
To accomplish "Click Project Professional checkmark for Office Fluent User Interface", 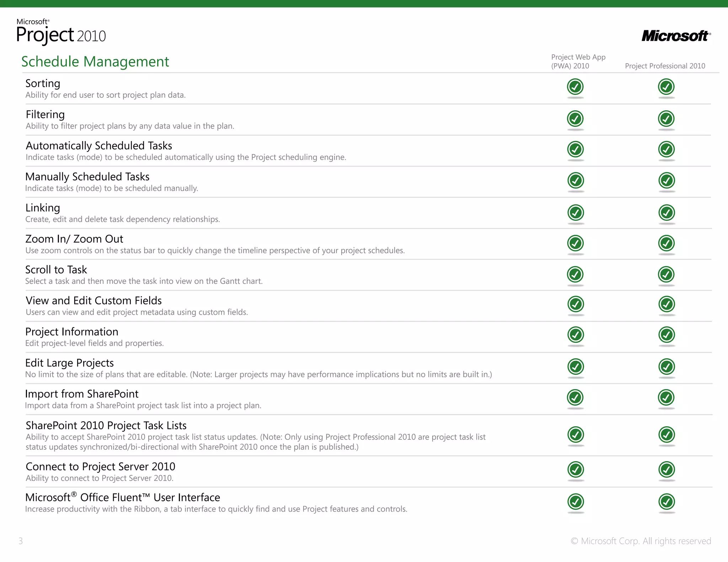I will (667, 502).
